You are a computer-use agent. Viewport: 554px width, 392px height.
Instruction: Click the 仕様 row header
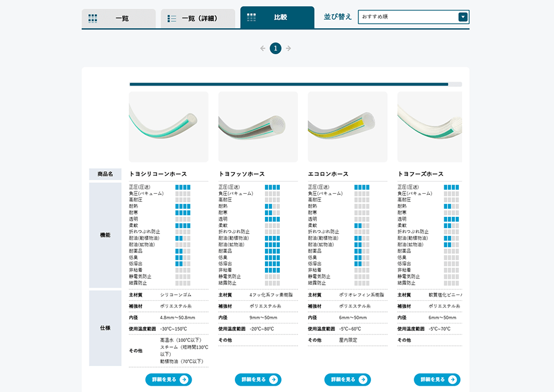[105, 328]
